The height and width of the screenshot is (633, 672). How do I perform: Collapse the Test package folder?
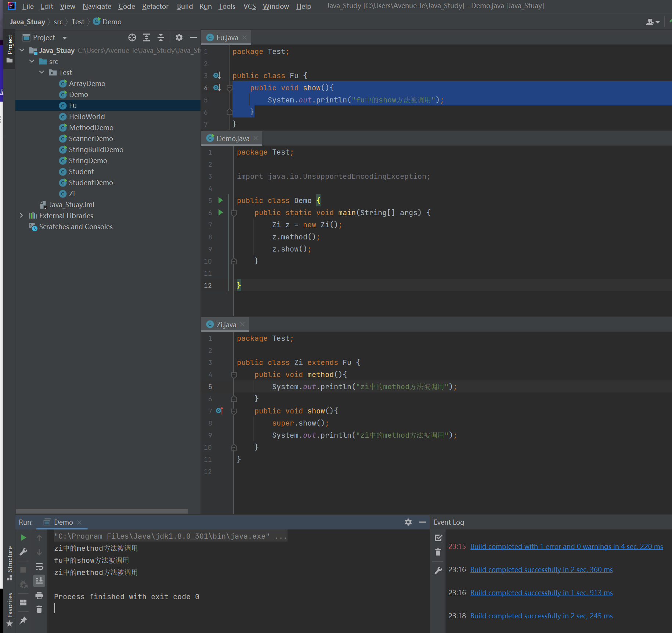point(41,72)
